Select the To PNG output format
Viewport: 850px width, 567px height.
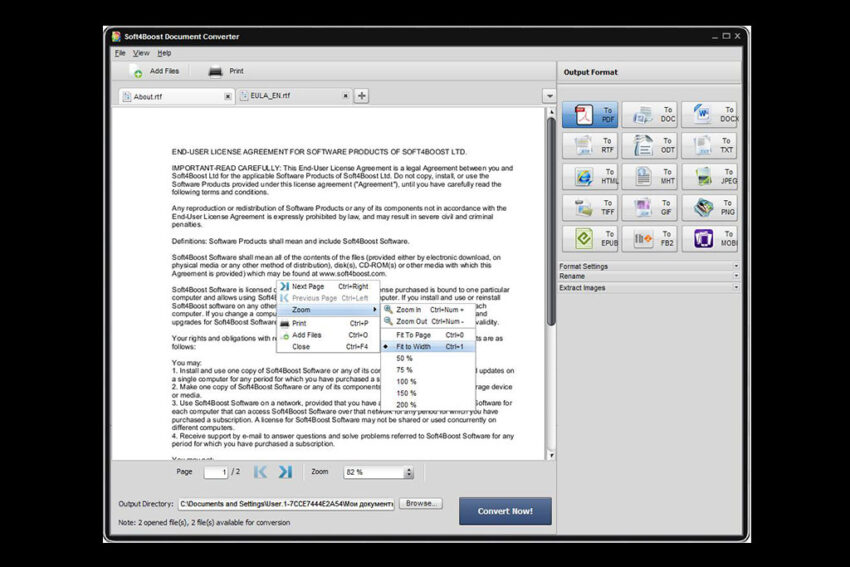pos(710,208)
